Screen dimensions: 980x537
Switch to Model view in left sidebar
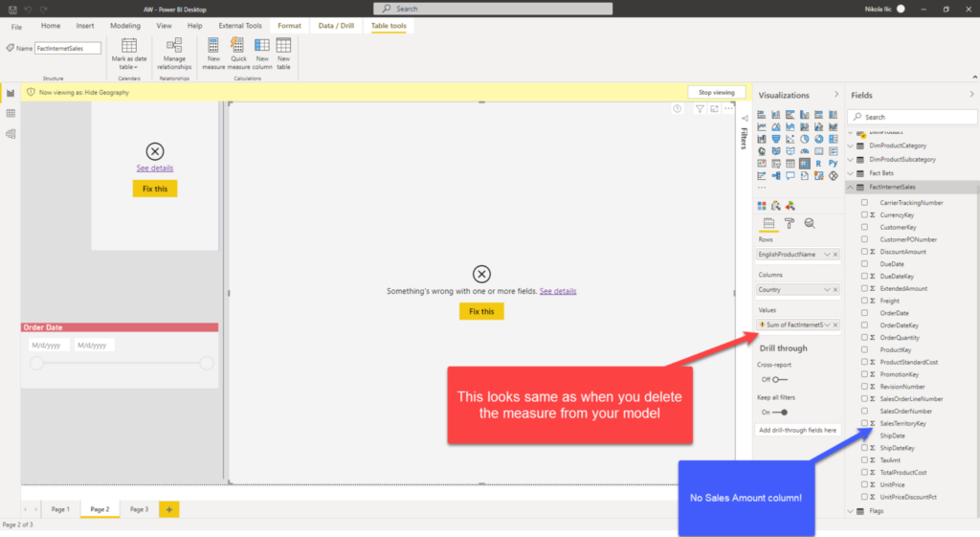click(x=11, y=134)
